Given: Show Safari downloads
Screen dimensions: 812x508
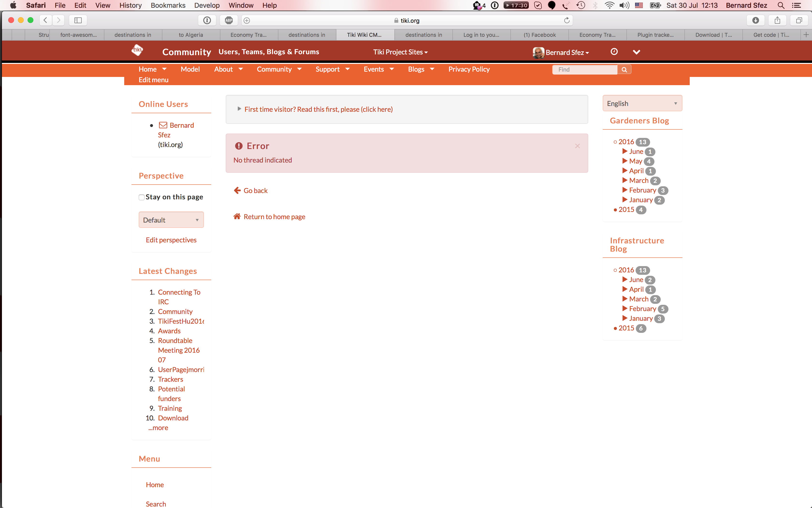Looking at the screenshot, I should [x=756, y=20].
